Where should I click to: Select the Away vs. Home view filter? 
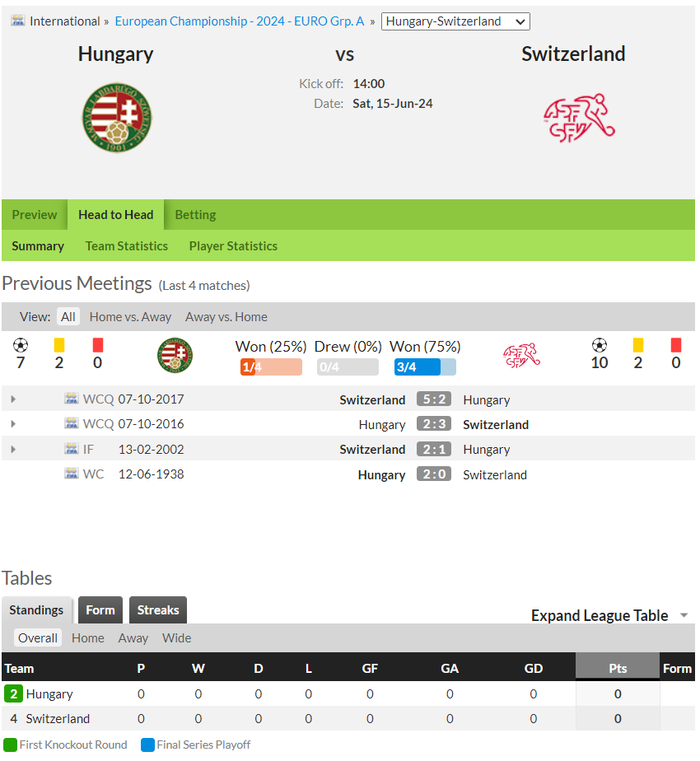click(226, 317)
